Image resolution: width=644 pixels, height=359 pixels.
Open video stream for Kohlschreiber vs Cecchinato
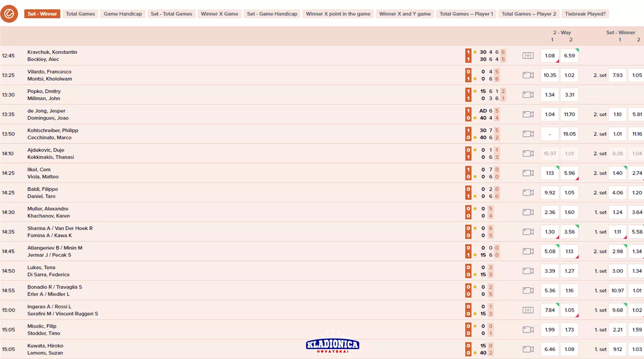pos(528,134)
